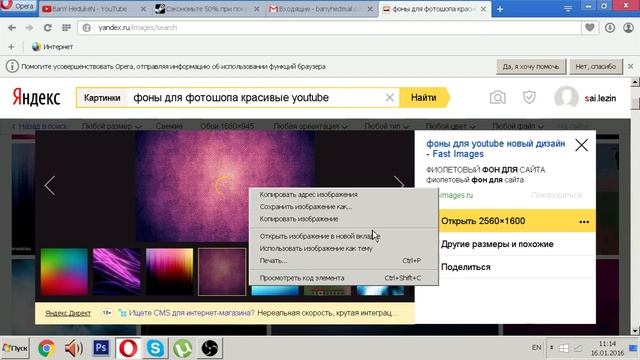Open Yandex safe search shield icon

click(x=529, y=98)
